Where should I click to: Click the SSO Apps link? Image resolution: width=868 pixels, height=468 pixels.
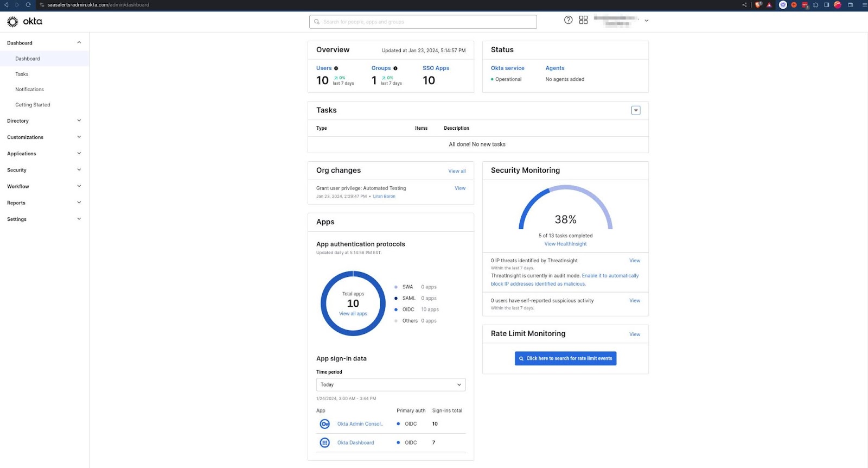point(436,68)
